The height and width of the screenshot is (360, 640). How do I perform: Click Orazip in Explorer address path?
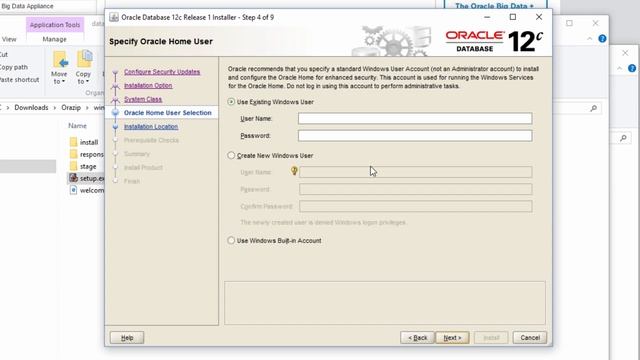[x=71, y=107]
